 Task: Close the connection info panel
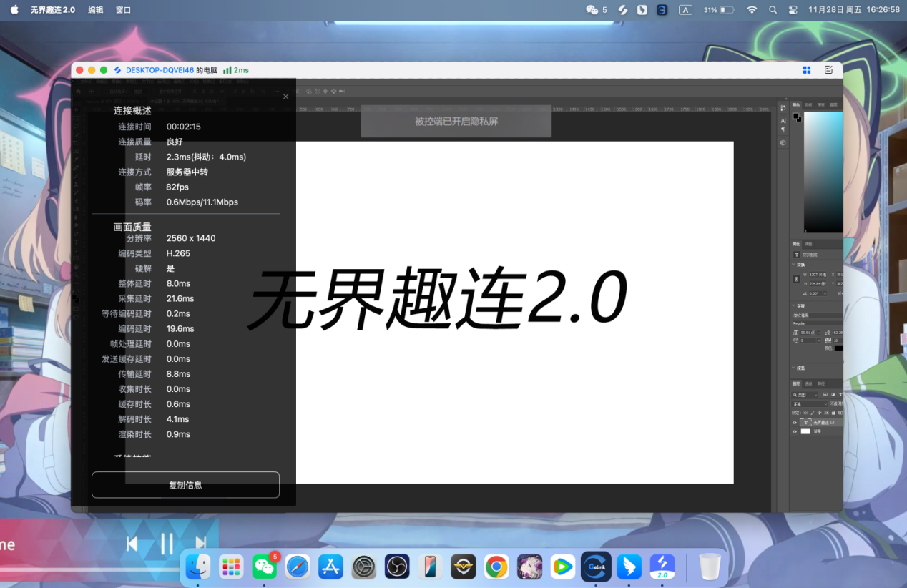pos(285,97)
